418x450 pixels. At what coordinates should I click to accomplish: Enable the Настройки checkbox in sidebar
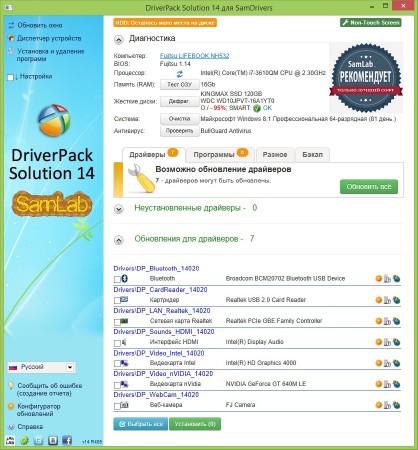[10, 77]
